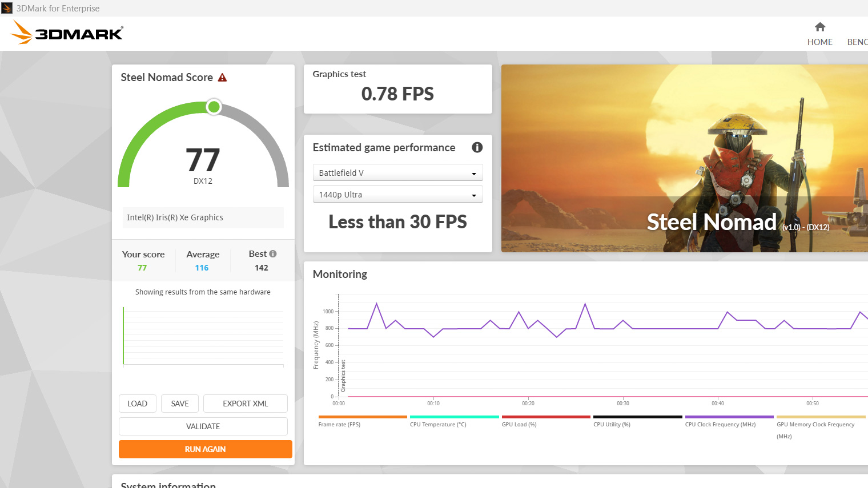Click the Best score value 142
The height and width of the screenshot is (488, 868).
[262, 268]
